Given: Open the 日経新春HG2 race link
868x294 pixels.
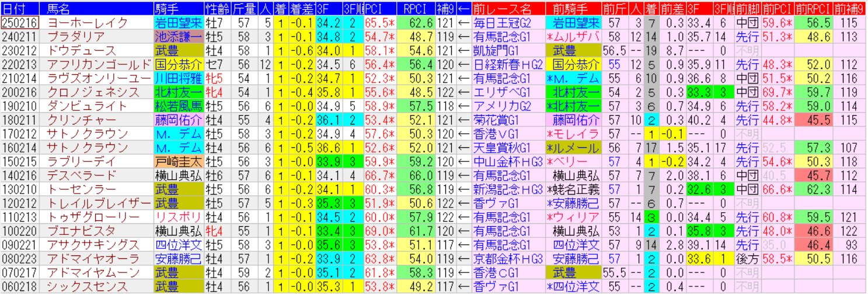Looking at the screenshot, I should click(x=508, y=64).
